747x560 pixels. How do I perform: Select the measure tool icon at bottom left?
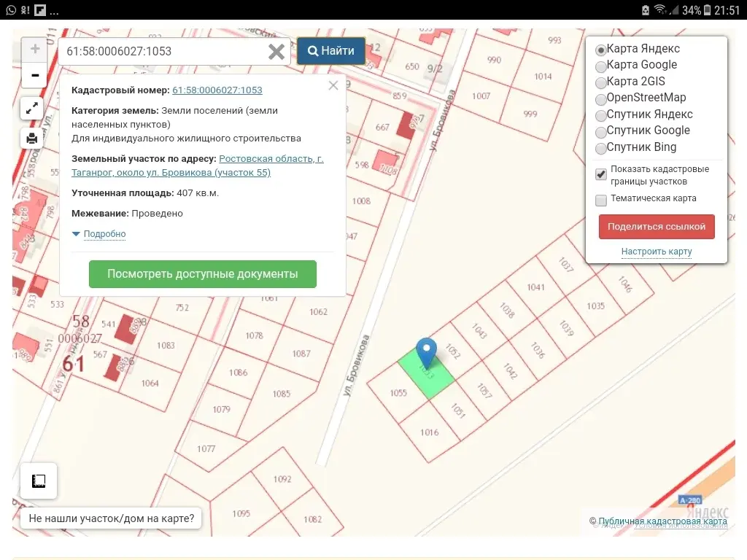tap(38, 481)
